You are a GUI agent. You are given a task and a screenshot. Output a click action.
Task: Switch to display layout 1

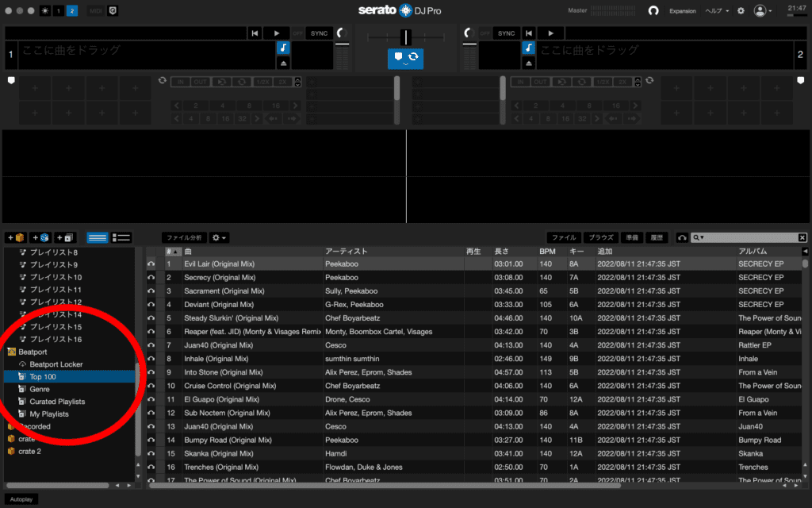coord(59,11)
